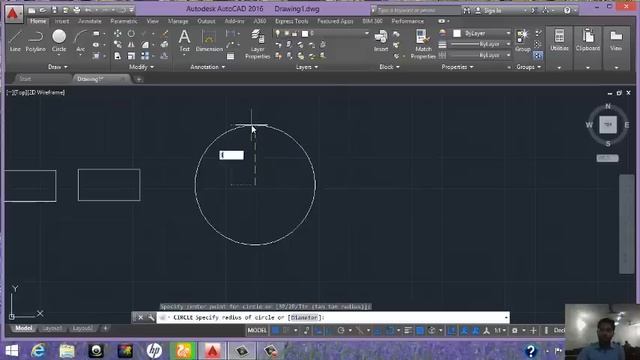Select the Circle tool in Draw panel
This screenshot has width=640, height=360.
pyautogui.click(x=59, y=41)
